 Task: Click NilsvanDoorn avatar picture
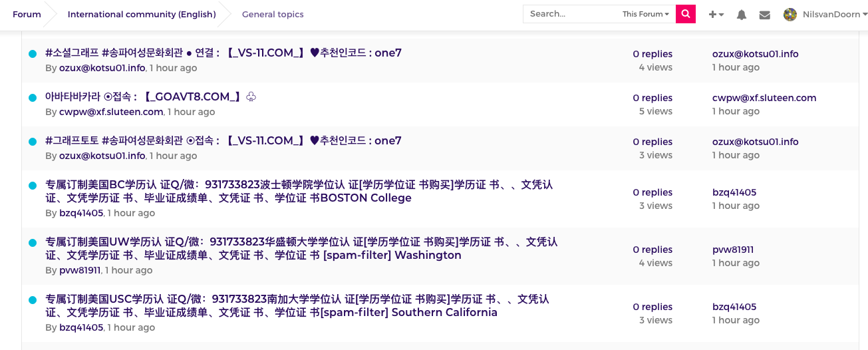(x=790, y=15)
